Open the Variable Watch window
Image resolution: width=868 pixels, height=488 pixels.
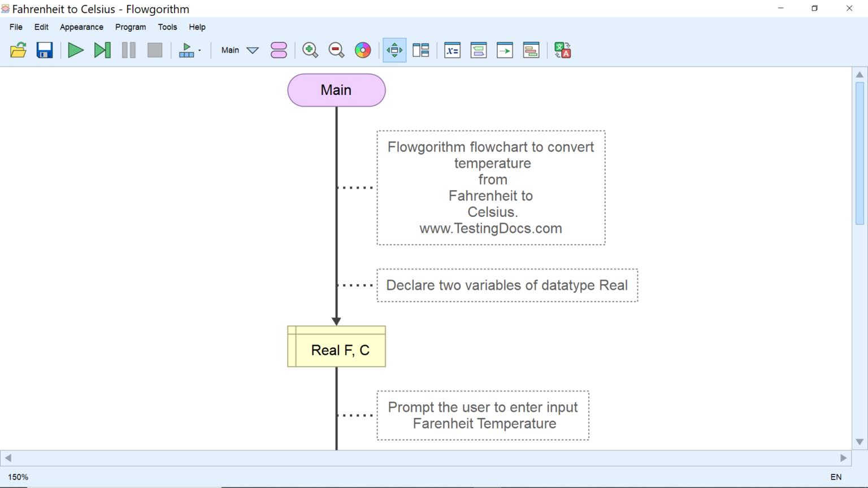point(452,50)
